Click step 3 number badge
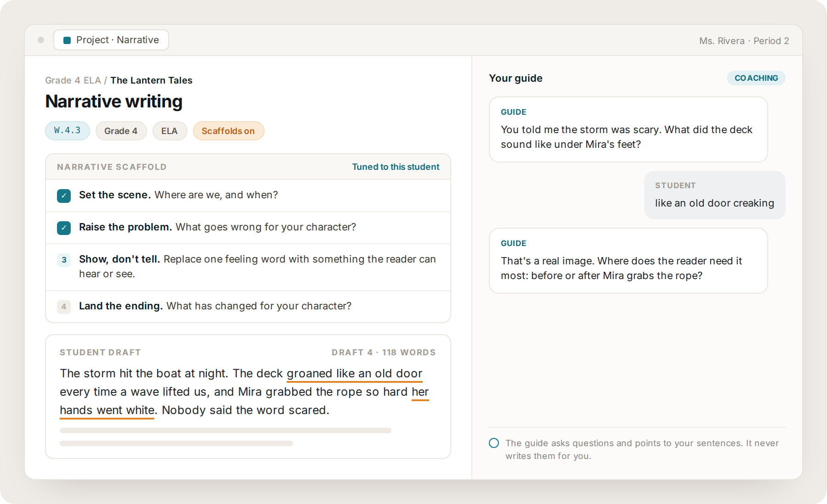This screenshot has height=504, width=827. (x=64, y=260)
